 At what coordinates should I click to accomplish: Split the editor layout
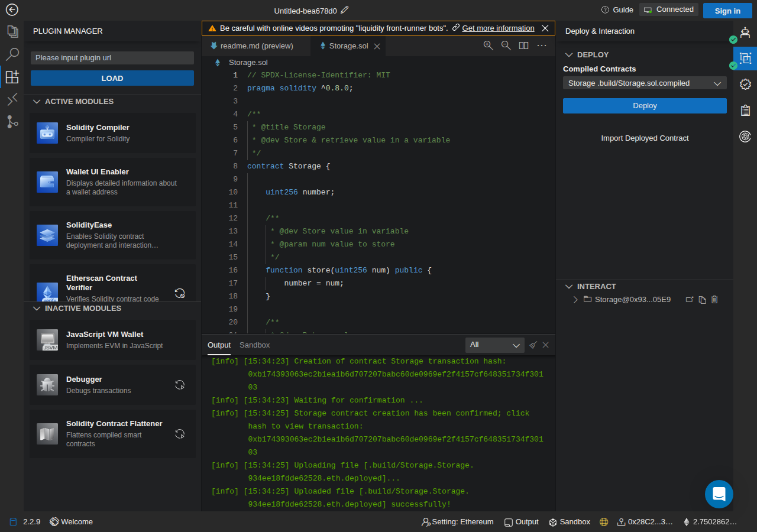(524, 46)
